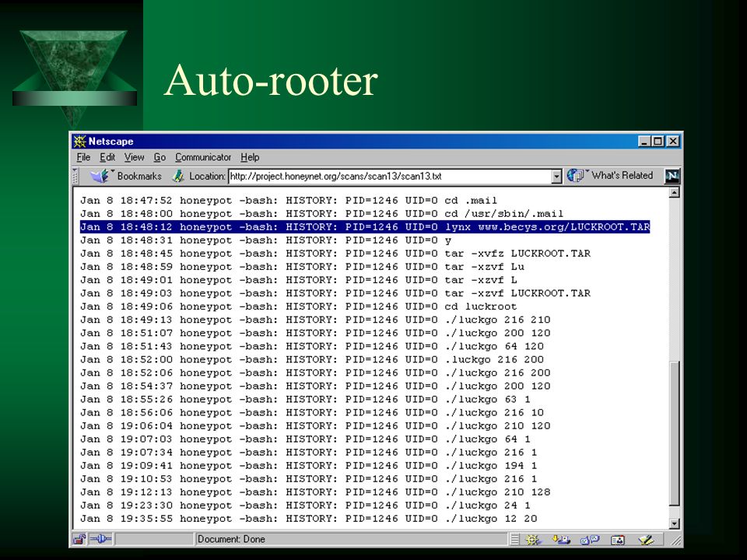747x560 pixels.
Task: Open the Edit menu
Action: pyautogui.click(x=107, y=157)
